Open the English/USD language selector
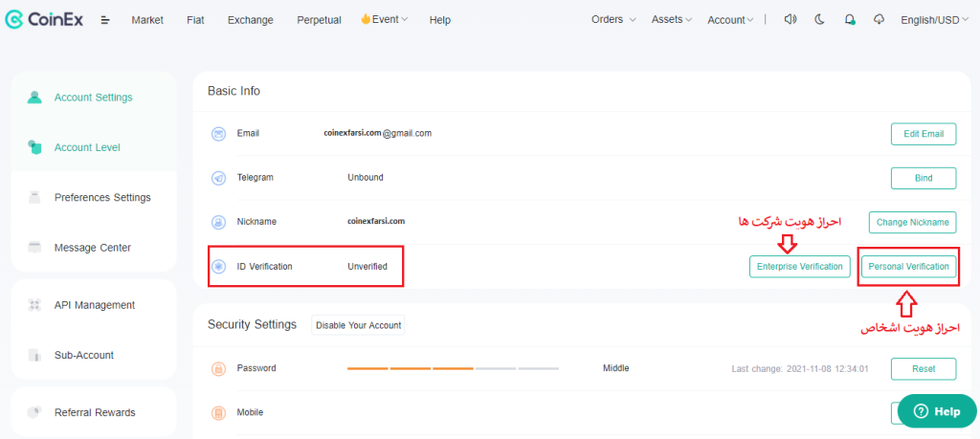This screenshot has height=439, width=980. click(x=935, y=20)
